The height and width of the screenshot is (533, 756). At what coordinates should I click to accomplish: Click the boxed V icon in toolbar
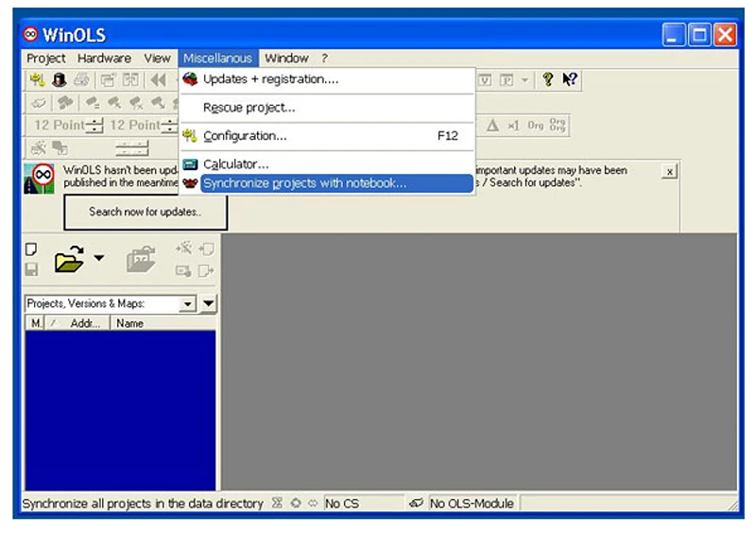click(x=485, y=80)
